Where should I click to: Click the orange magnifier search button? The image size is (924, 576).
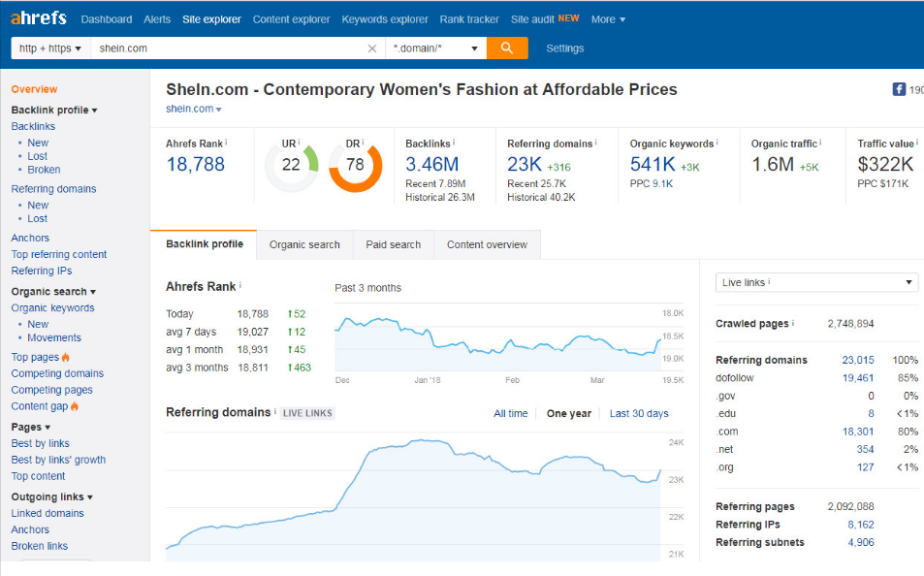507,48
